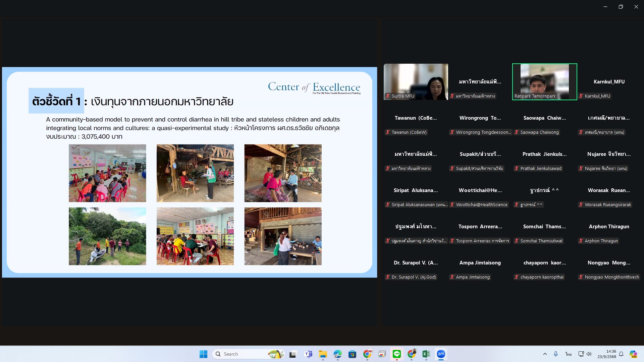Select Ratipark Tamornpark's video tile

click(x=544, y=81)
